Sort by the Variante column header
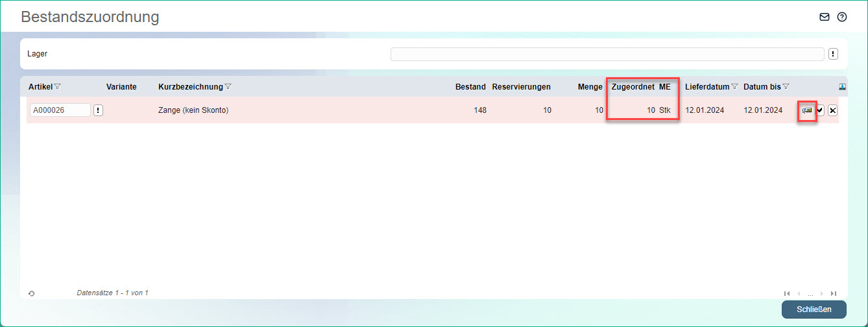The width and height of the screenshot is (868, 327). pos(121,86)
